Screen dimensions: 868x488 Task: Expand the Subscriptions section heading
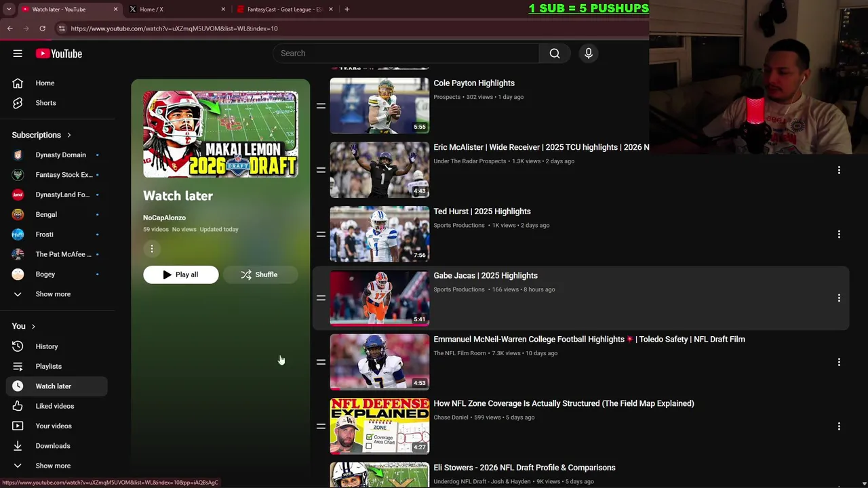[x=41, y=135]
